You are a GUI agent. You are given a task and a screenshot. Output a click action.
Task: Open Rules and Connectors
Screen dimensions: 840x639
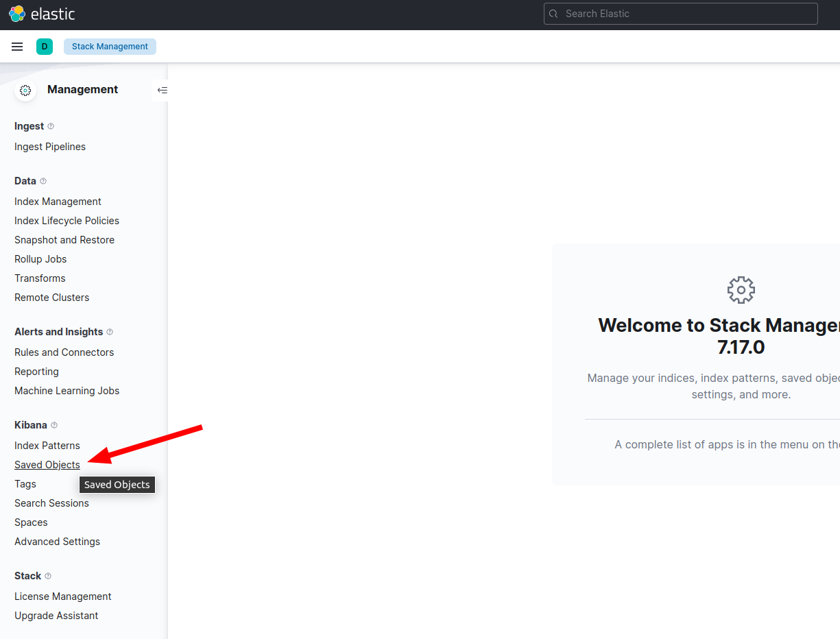(64, 352)
